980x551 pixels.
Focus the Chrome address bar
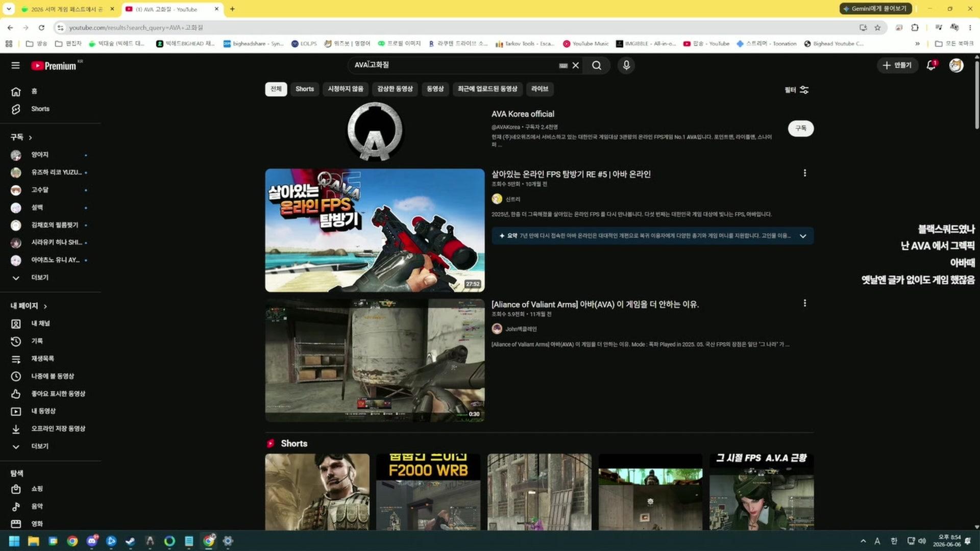tap(459, 28)
